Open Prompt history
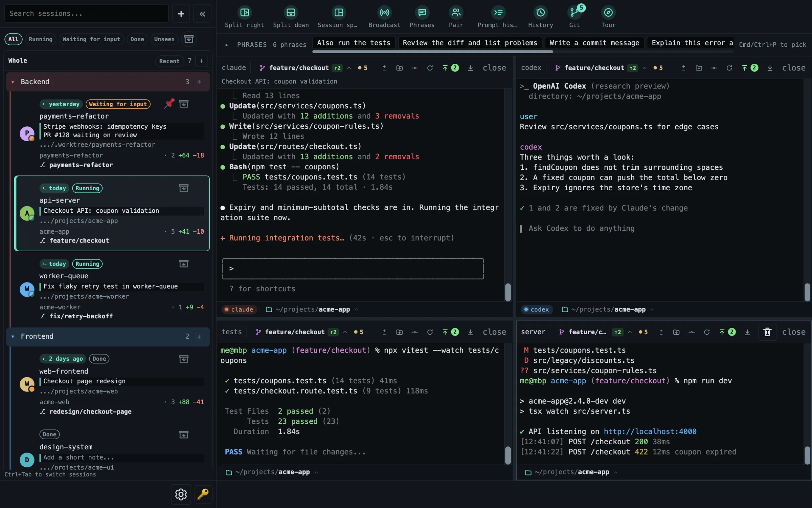 (x=497, y=17)
